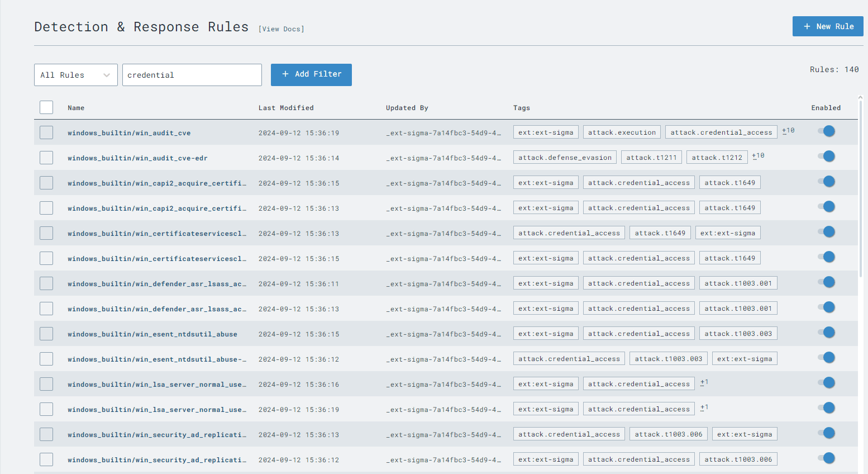Sort by the Name column header

76,108
